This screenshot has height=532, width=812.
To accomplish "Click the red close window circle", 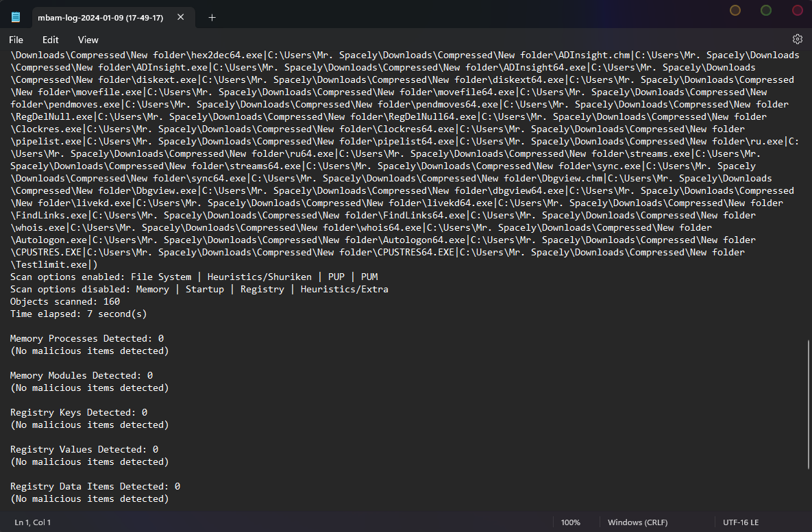I will pos(798,10).
